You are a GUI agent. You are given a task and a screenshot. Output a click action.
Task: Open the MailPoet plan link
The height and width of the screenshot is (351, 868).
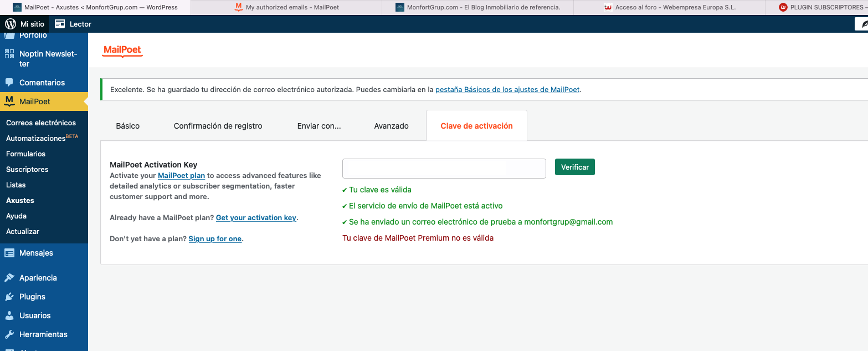click(181, 175)
